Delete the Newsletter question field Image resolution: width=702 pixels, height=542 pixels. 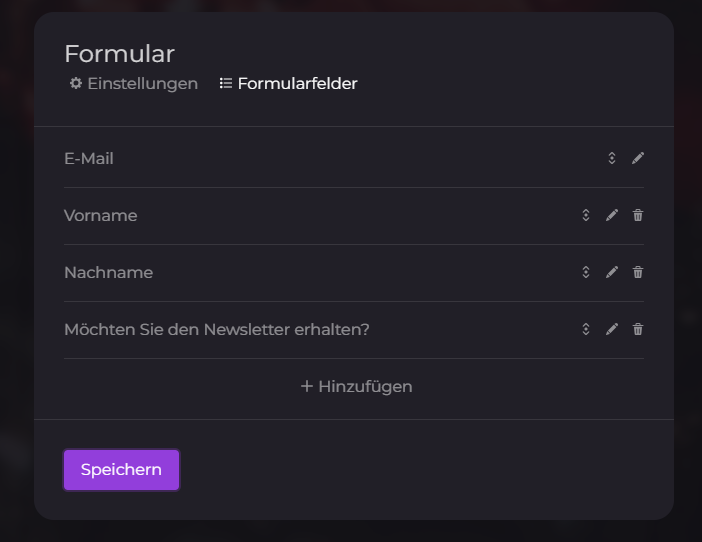pyautogui.click(x=638, y=329)
